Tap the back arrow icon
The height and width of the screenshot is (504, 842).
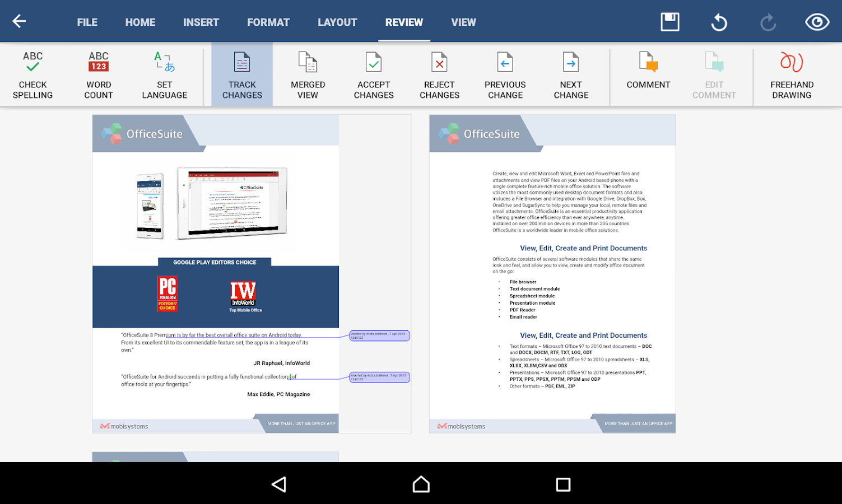point(20,21)
